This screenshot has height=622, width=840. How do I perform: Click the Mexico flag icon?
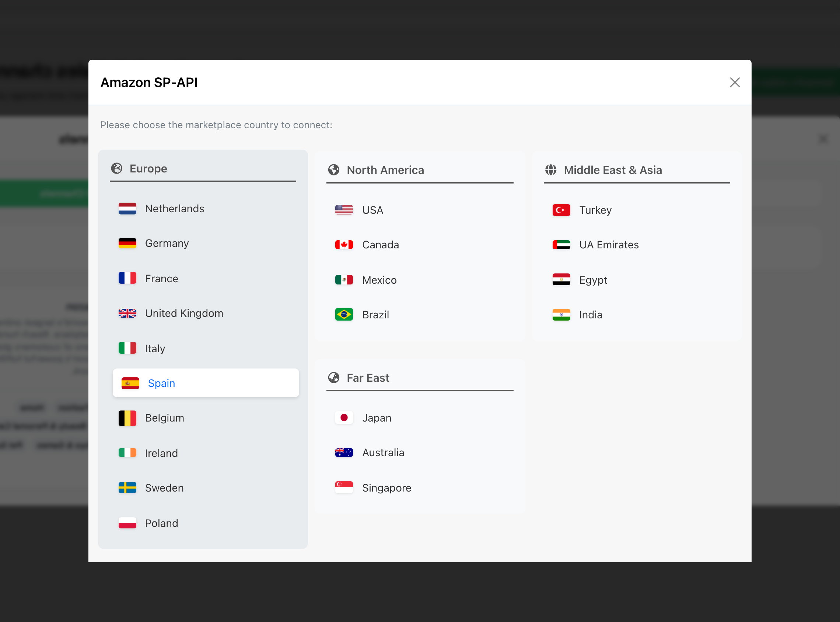click(344, 280)
